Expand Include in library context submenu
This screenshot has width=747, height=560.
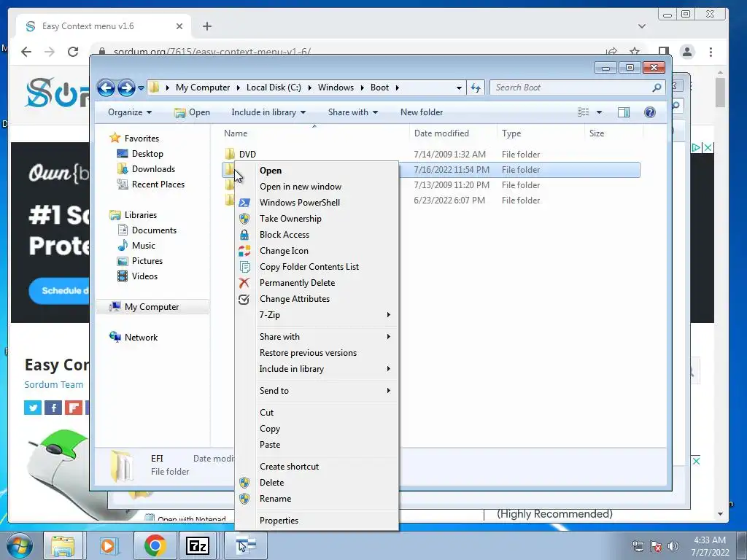click(389, 368)
